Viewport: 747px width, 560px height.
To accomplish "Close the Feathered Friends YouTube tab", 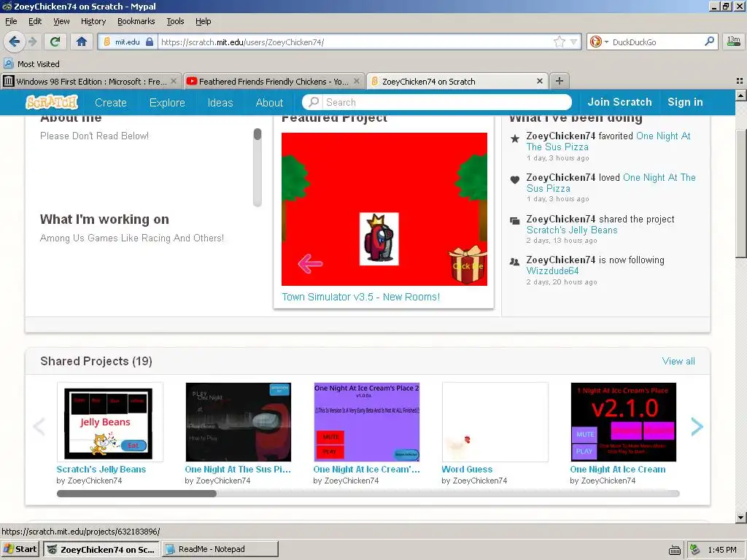I will pos(356,82).
